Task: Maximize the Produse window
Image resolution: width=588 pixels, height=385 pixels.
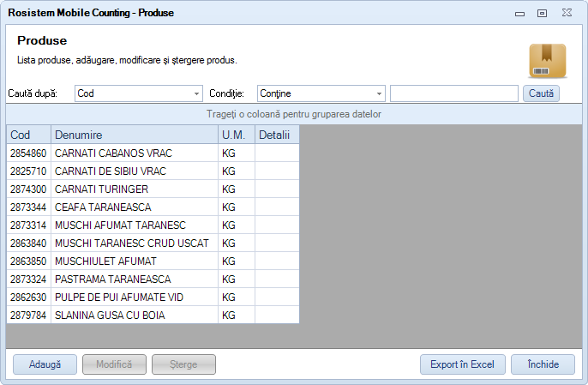Action: [x=542, y=13]
